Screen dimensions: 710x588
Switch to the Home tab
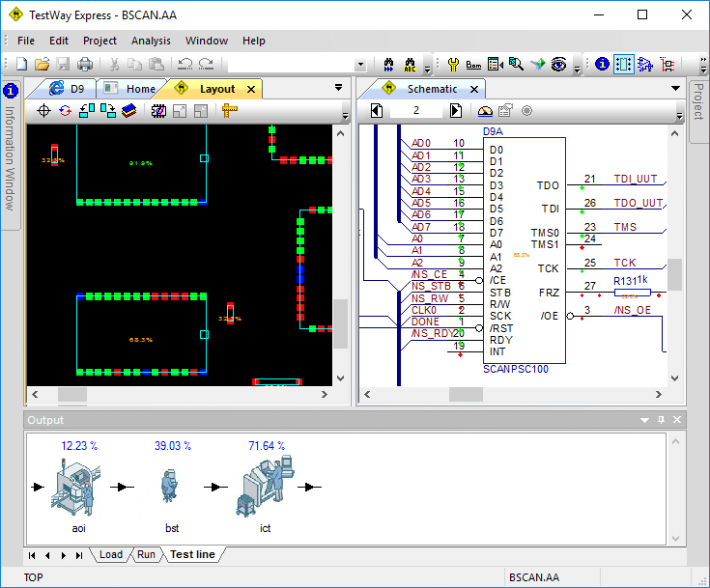130,89
